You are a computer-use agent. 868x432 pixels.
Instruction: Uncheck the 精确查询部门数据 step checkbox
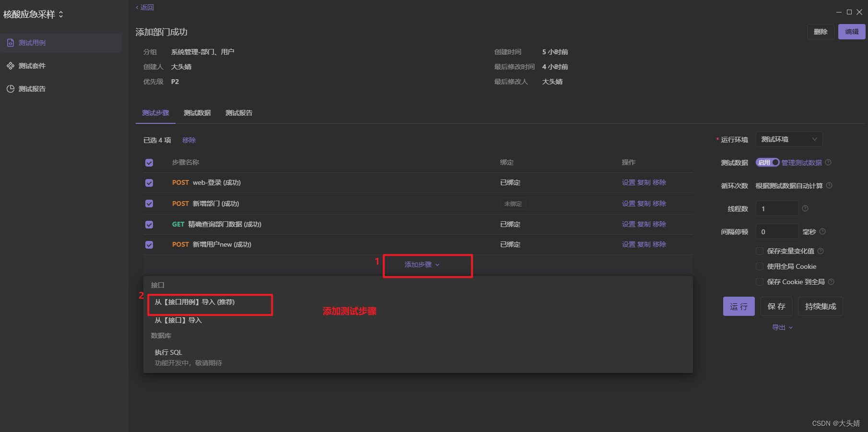[149, 225]
